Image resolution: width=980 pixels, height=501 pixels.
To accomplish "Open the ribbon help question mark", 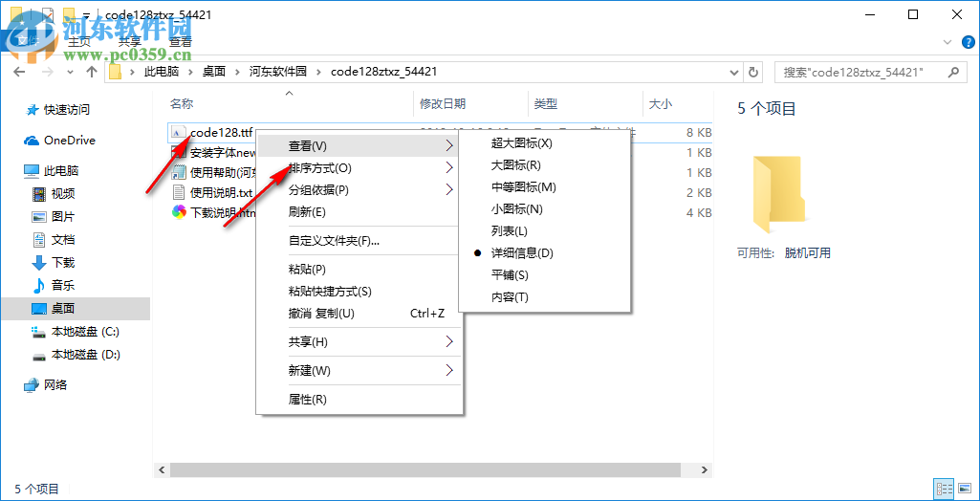I will (x=967, y=42).
